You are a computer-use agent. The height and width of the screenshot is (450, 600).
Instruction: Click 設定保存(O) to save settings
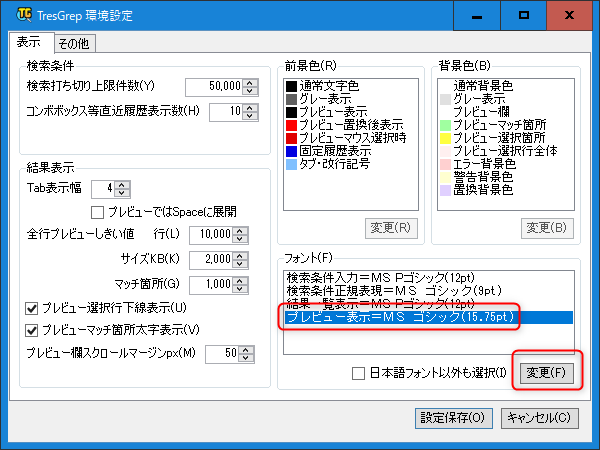click(x=453, y=417)
